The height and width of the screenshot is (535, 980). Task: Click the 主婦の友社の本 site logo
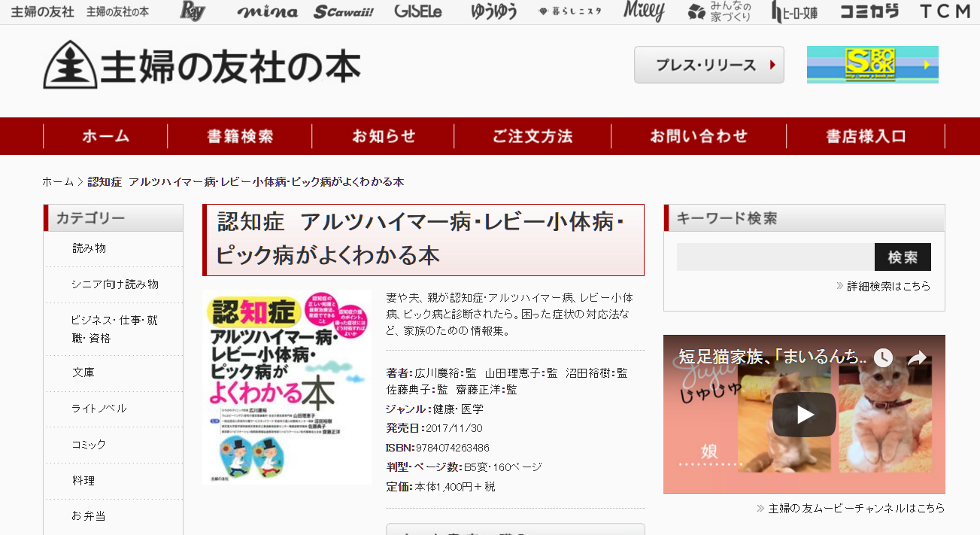pyautogui.click(x=202, y=65)
